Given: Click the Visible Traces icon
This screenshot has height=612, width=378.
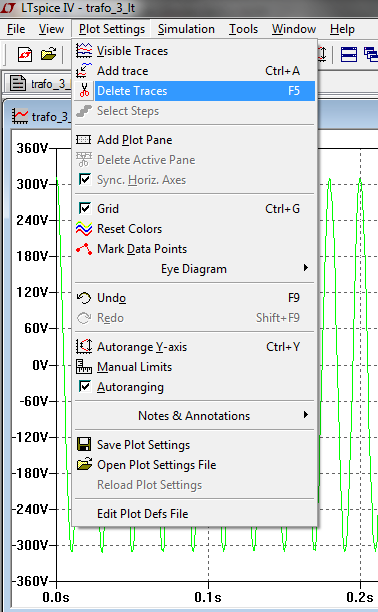Looking at the screenshot, I should (84, 50).
